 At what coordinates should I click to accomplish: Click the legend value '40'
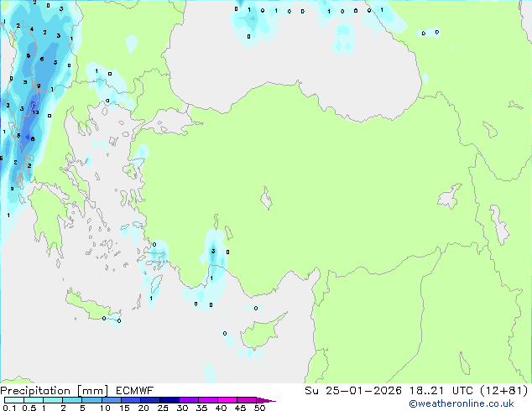tap(221, 408)
